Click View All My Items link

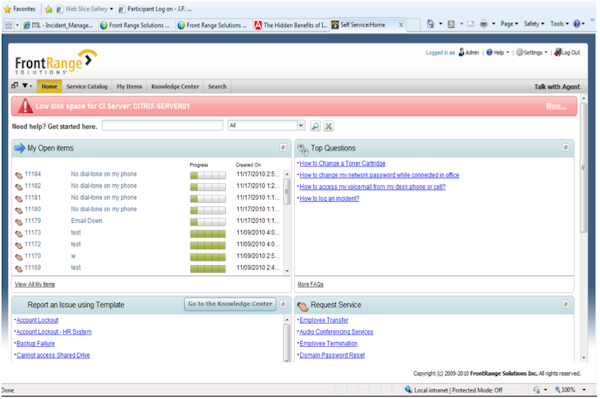pos(35,284)
